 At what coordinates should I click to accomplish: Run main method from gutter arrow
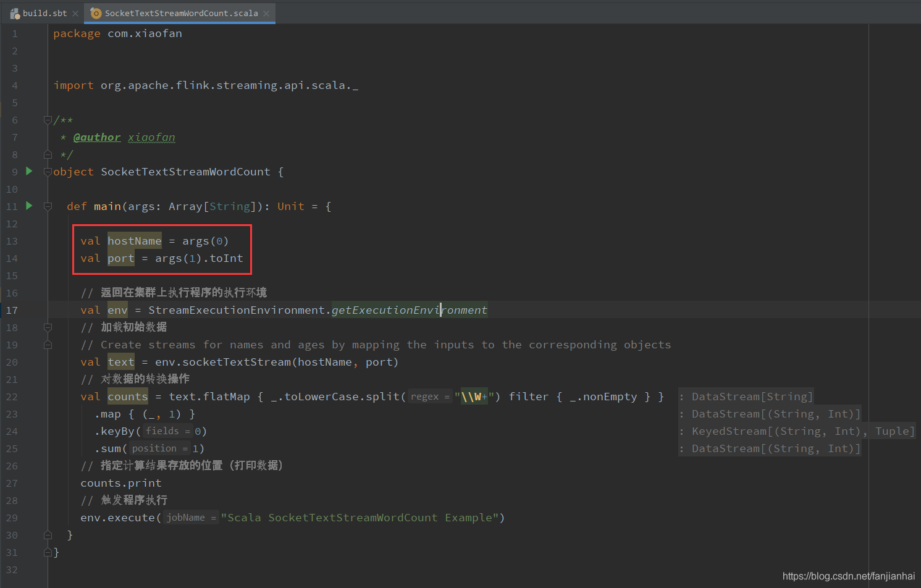pos(29,206)
